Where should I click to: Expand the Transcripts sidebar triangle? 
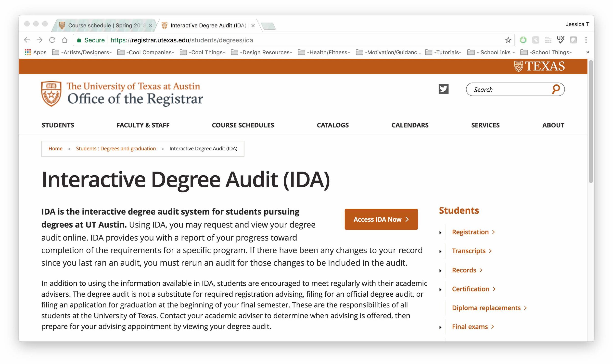click(440, 251)
